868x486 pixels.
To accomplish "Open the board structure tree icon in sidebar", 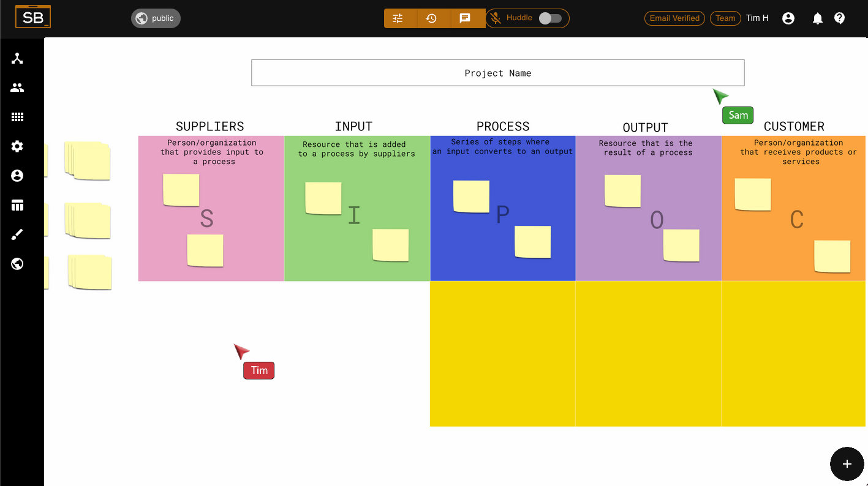I will click(x=17, y=58).
